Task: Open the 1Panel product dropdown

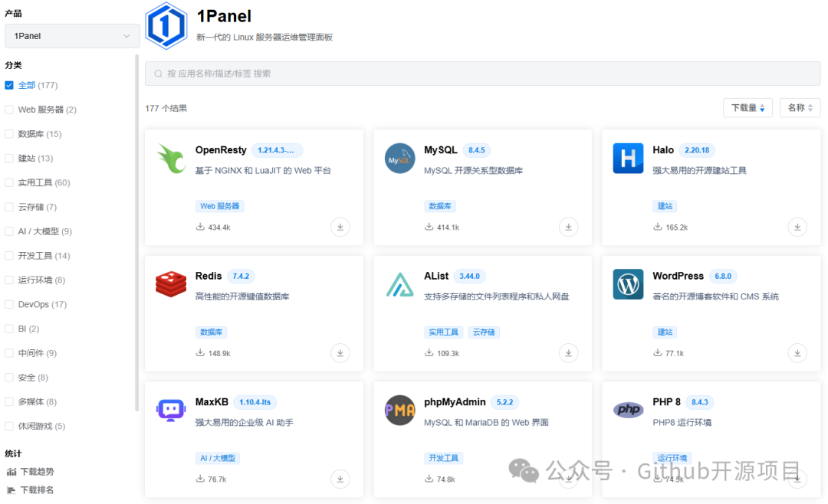Action: pos(72,36)
